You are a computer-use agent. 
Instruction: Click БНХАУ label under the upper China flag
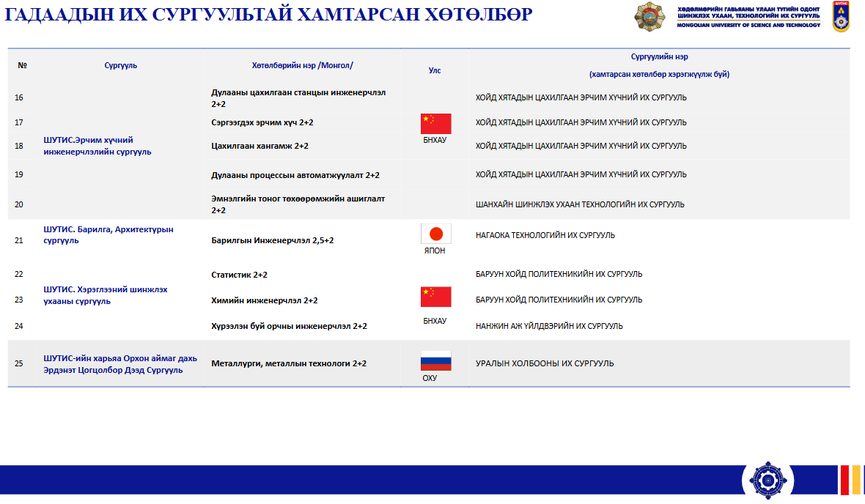[435, 140]
